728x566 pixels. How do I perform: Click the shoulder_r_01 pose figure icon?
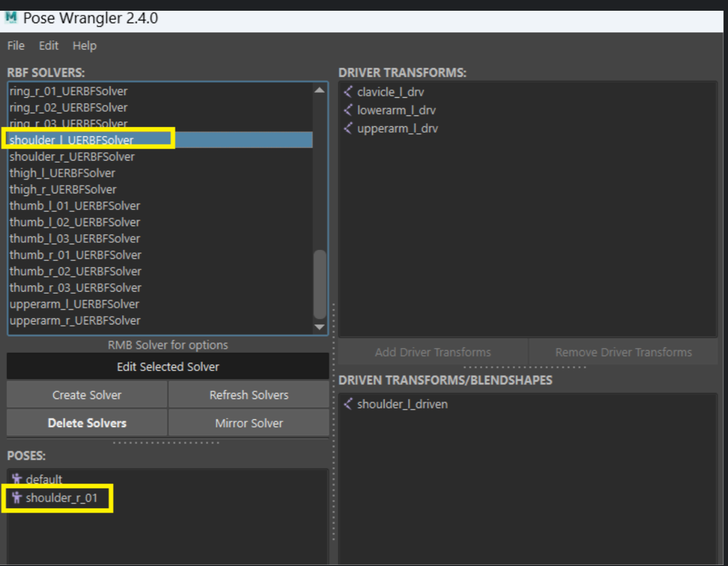(x=17, y=497)
